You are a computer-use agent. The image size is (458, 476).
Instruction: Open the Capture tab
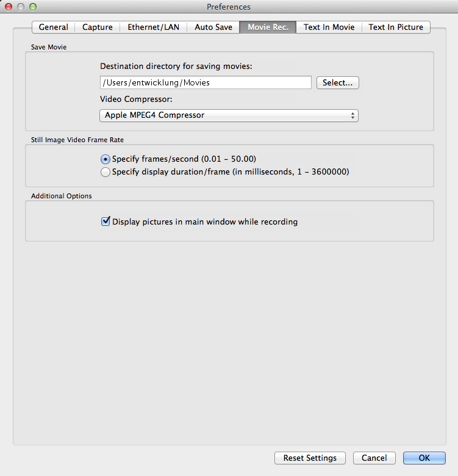click(98, 27)
